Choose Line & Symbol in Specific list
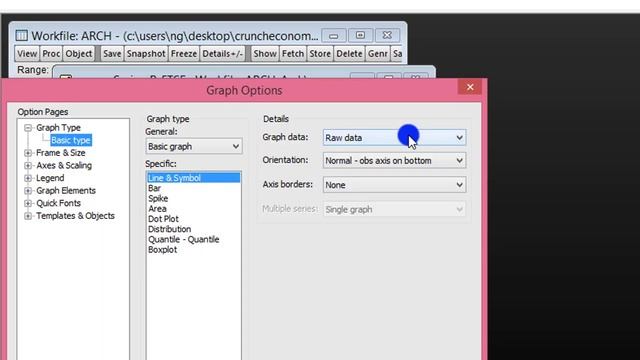This screenshot has width=640, height=360. click(194, 178)
